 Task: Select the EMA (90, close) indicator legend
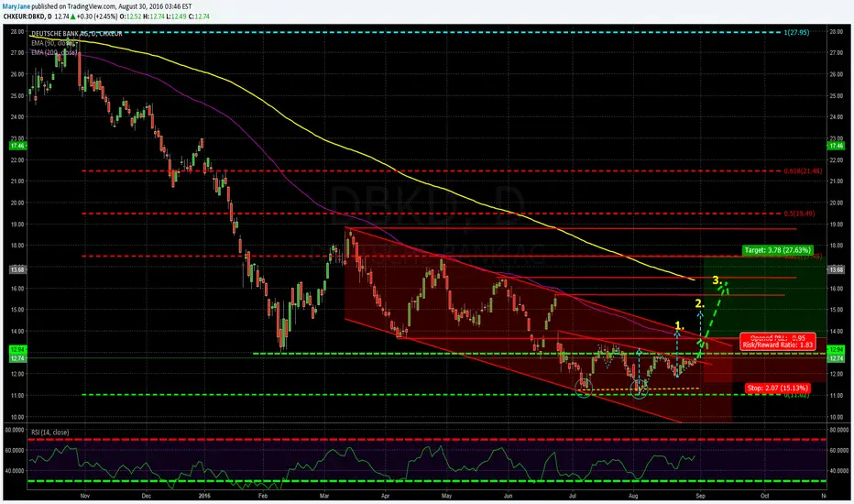(53, 42)
